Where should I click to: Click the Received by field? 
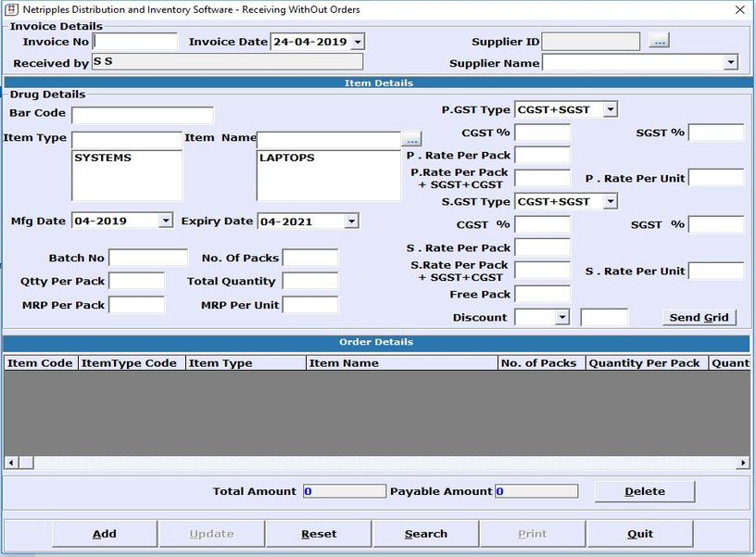point(227,62)
